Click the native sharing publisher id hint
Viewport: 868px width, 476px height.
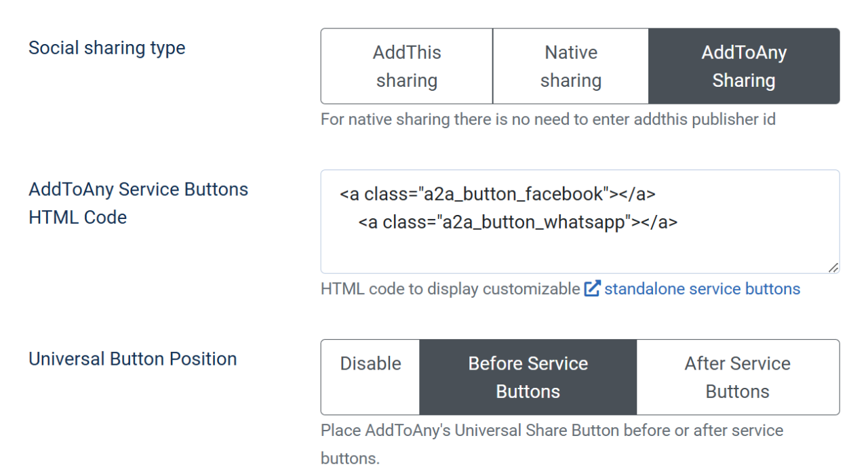548,119
